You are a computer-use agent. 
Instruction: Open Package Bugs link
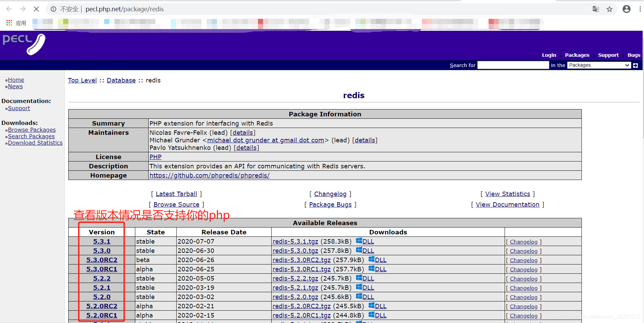click(330, 204)
